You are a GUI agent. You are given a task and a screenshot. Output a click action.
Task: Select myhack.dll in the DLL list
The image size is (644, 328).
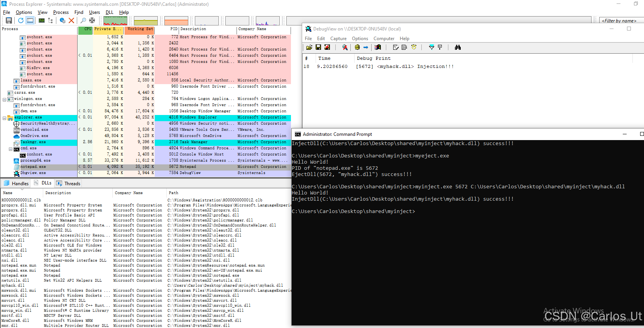[13, 286]
